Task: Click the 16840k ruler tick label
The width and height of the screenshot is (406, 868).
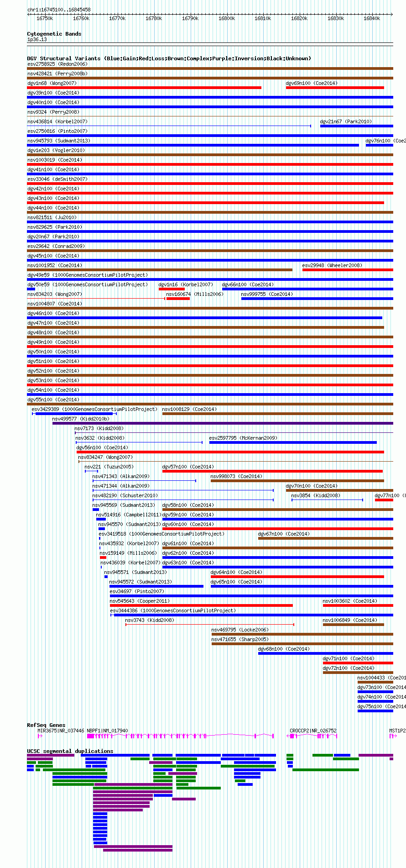Action: [372, 18]
